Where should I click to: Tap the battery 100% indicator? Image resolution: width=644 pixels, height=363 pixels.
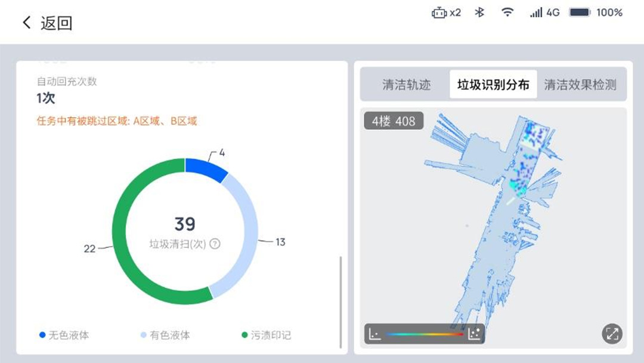[596, 13]
